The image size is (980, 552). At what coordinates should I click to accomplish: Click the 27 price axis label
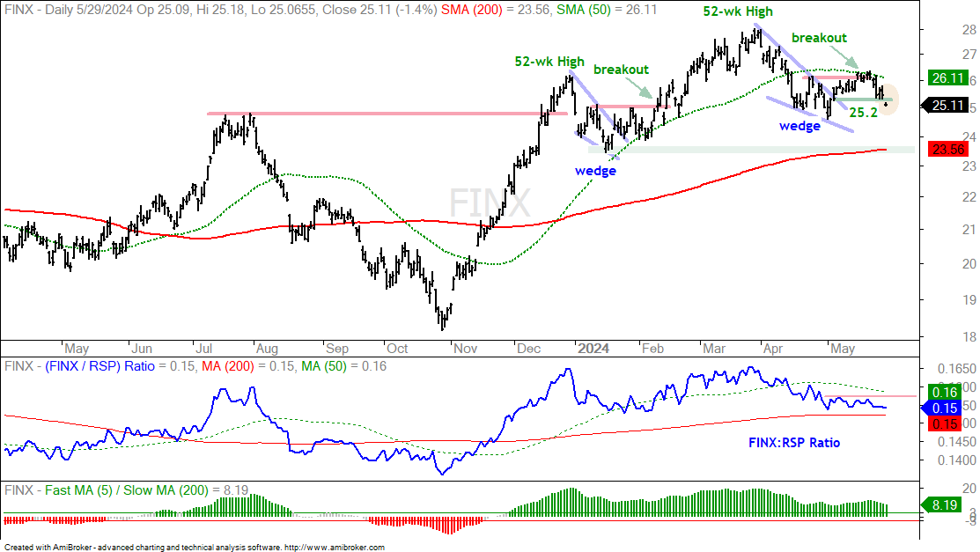coord(969,55)
